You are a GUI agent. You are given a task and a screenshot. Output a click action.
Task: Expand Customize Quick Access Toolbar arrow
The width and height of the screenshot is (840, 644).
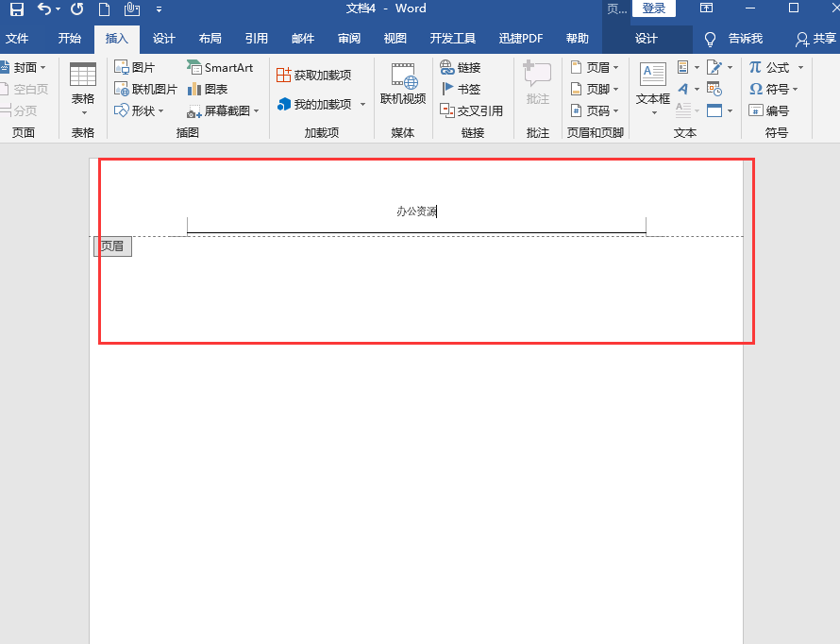coord(159,9)
